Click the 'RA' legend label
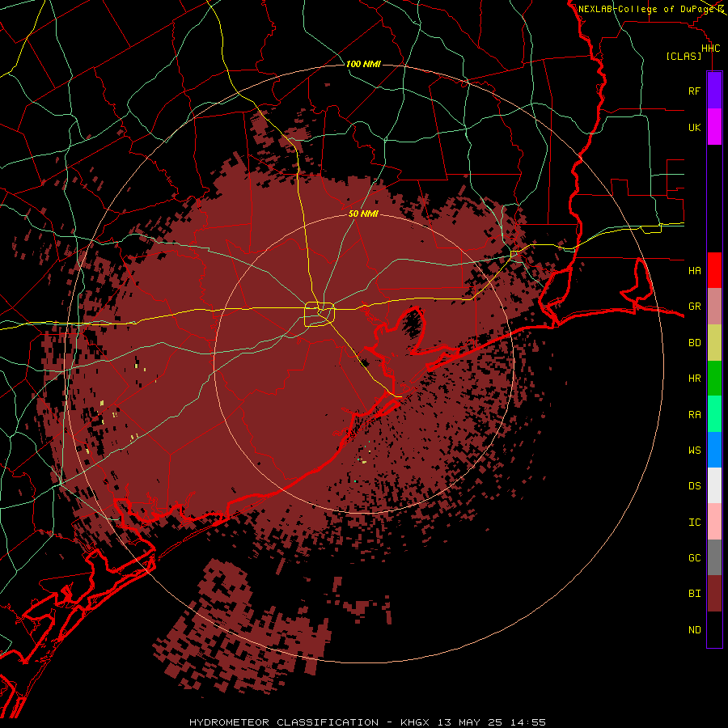The image size is (728, 728). [x=694, y=414]
